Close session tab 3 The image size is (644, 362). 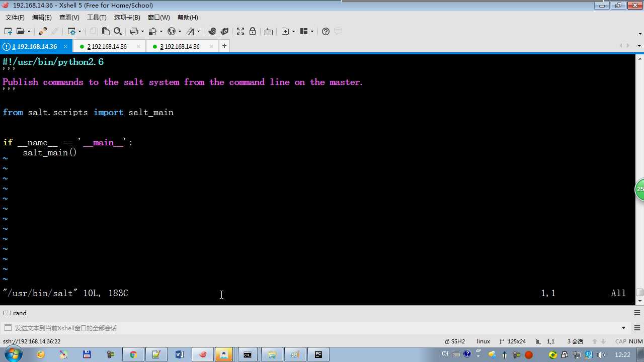pos(211,46)
